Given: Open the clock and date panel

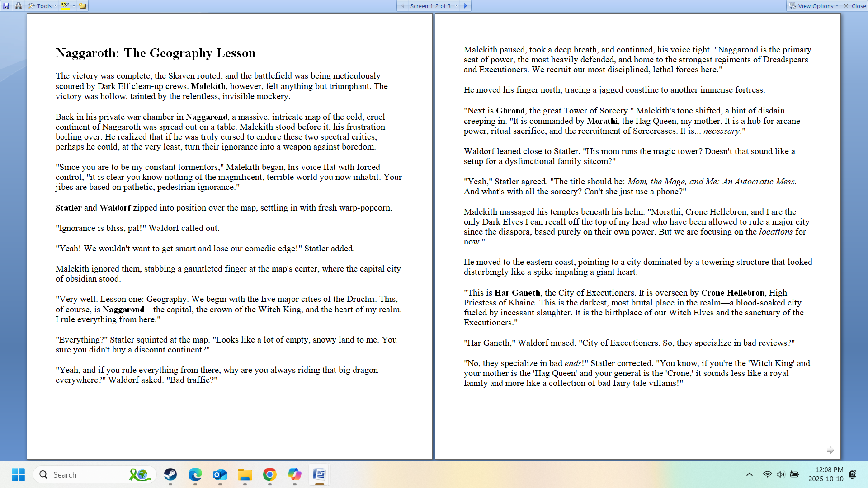Looking at the screenshot, I should click(x=826, y=474).
